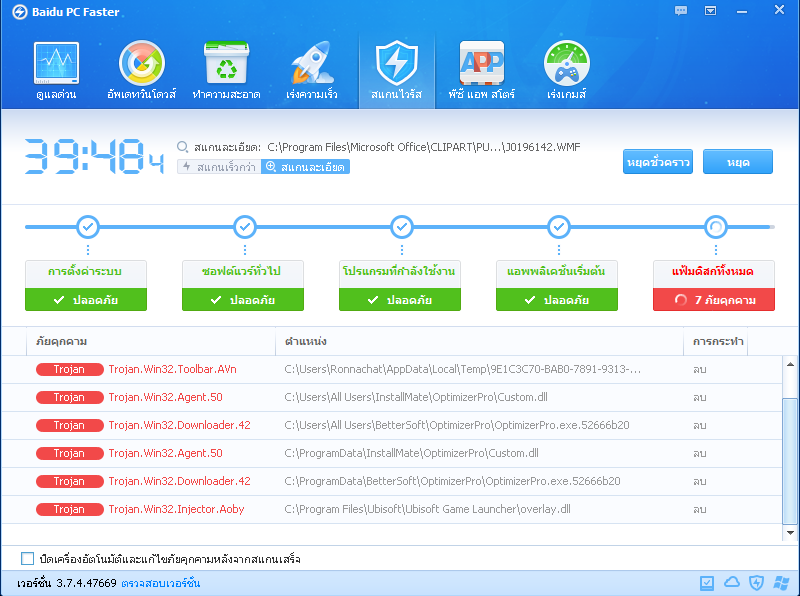This screenshot has height=596, width=800.
Task: Open the ซอฟต์แวร์ทั่วไป safe status card
Action: tap(243, 286)
